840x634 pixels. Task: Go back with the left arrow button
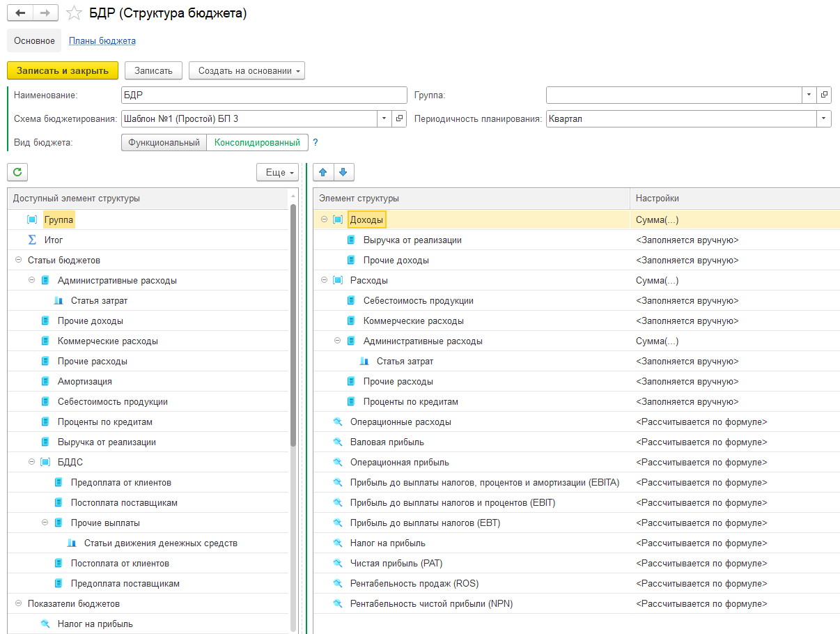pos(20,13)
